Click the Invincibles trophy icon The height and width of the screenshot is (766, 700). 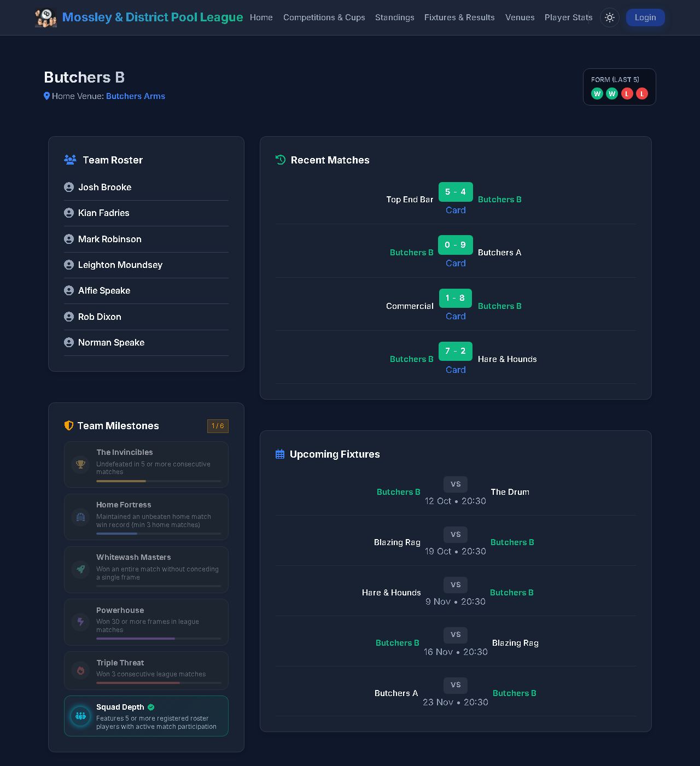click(x=80, y=464)
